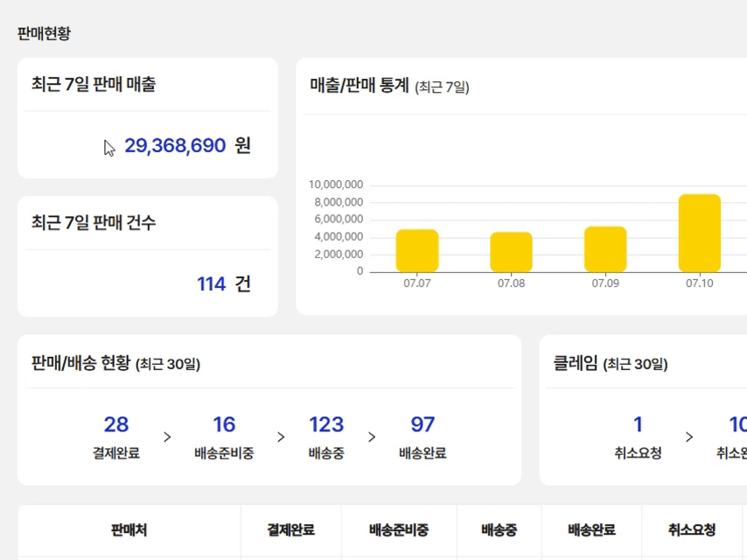The height and width of the screenshot is (560, 747).
Task: Open the 123 배송중 orders count
Action: click(326, 424)
